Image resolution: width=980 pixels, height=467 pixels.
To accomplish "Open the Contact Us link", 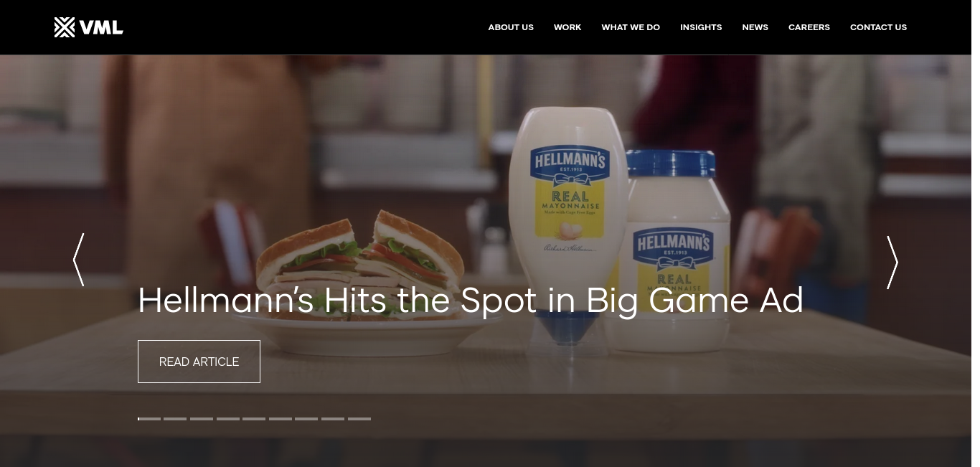I will [878, 27].
